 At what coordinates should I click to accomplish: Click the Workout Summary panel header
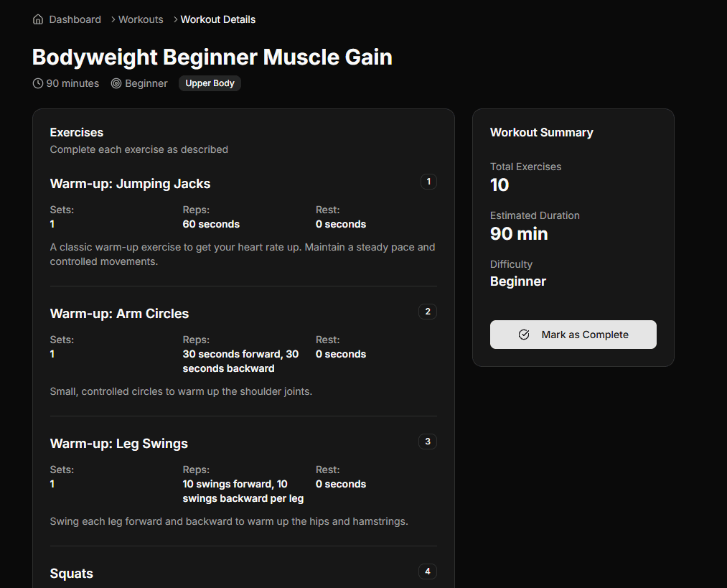(x=541, y=132)
